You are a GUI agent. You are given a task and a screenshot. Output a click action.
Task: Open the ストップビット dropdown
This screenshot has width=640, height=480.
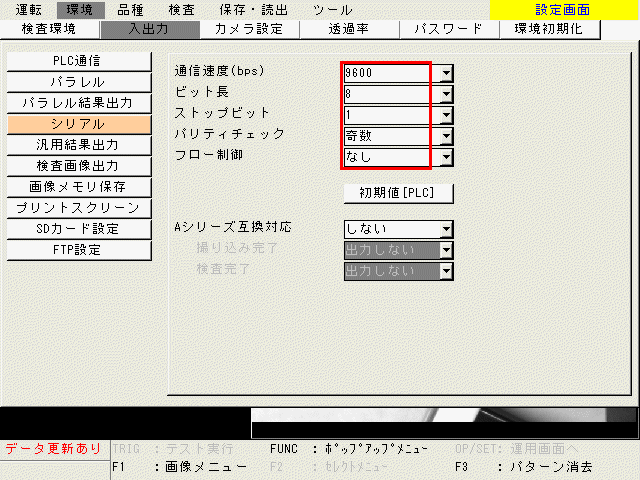446,115
